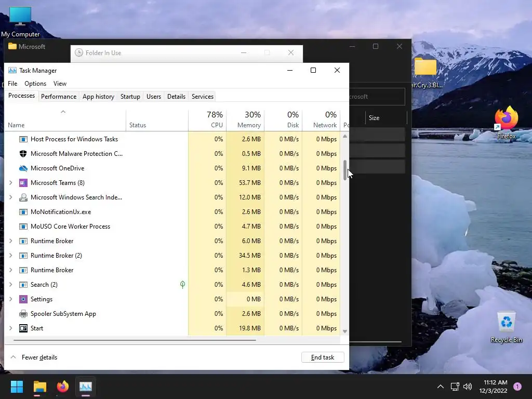
Task: Expand the Runtime Broker row using 6.0 MB
Action: click(11, 241)
